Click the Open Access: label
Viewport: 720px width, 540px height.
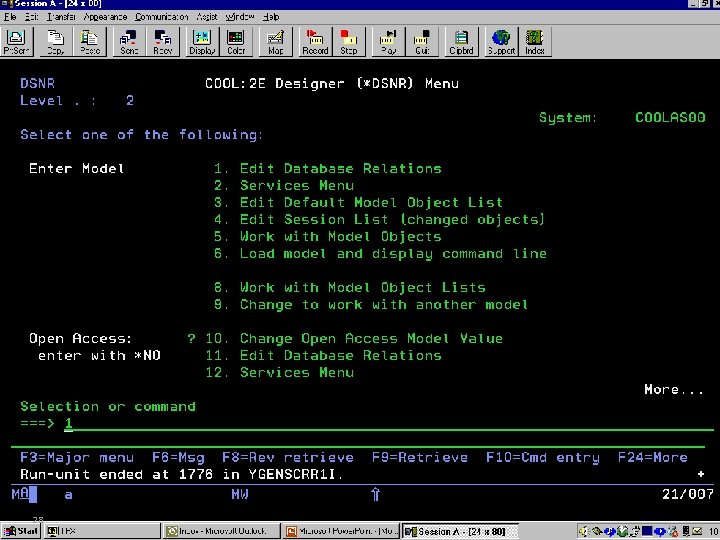click(80, 338)
